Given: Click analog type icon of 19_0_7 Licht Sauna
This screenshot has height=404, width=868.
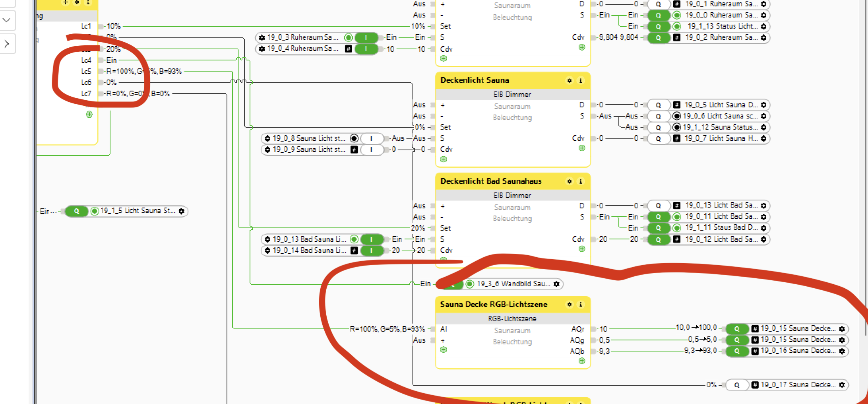Looking at the screenshot, I should pos(677,138).
